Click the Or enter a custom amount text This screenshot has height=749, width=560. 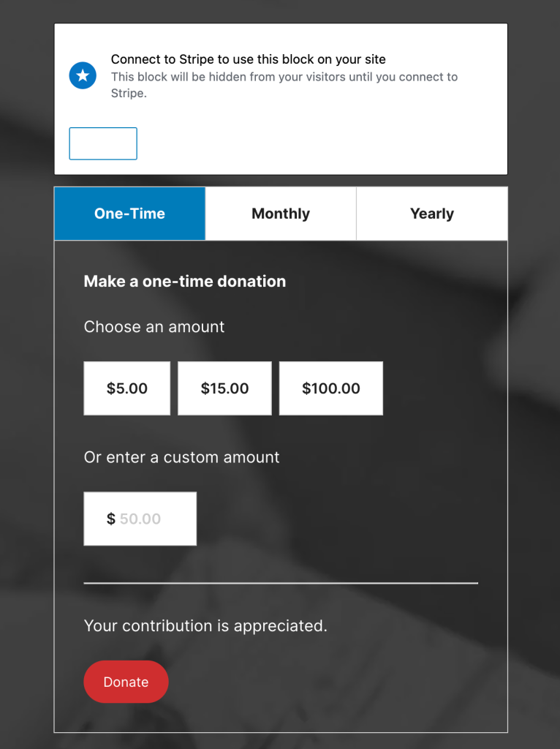181,457
